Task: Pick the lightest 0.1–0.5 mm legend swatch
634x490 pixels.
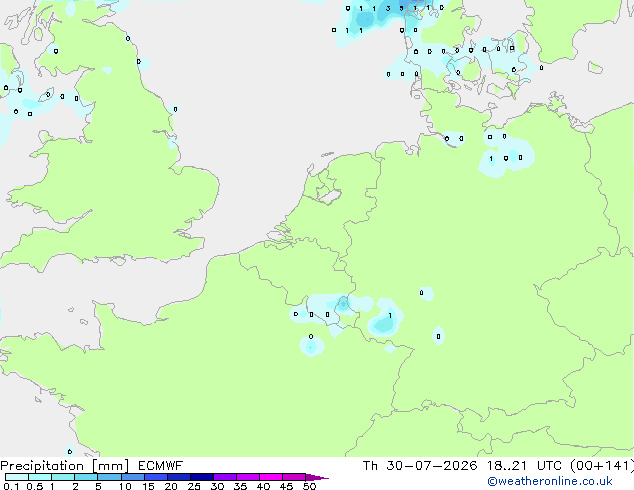Action: (x=17, y=477)
